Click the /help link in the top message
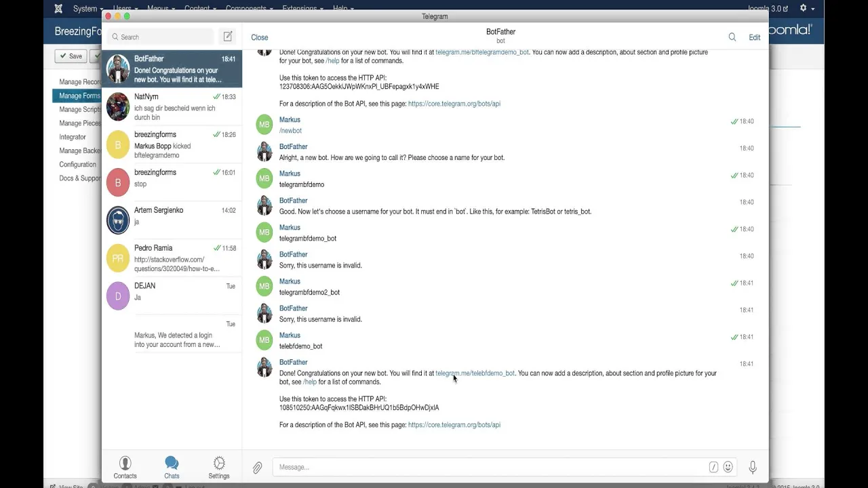Viewport: 868px width, 488px height. click(x=332, y=61)
